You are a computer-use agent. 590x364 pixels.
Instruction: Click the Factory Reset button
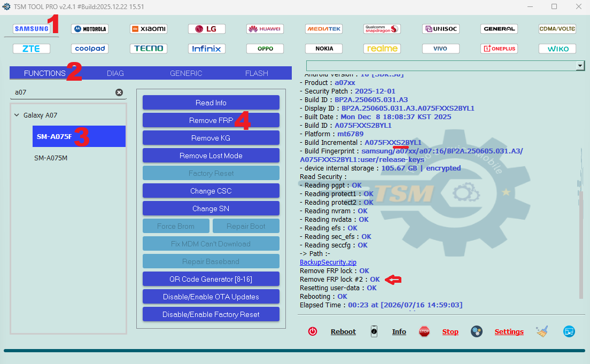click(211, 173)
